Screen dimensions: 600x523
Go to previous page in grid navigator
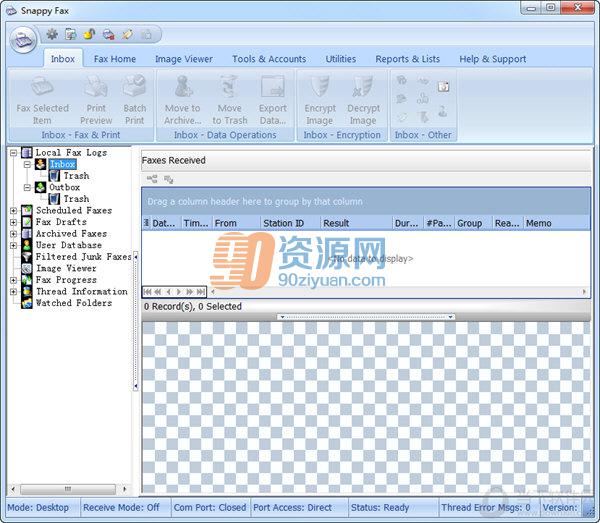coord(158,292)
